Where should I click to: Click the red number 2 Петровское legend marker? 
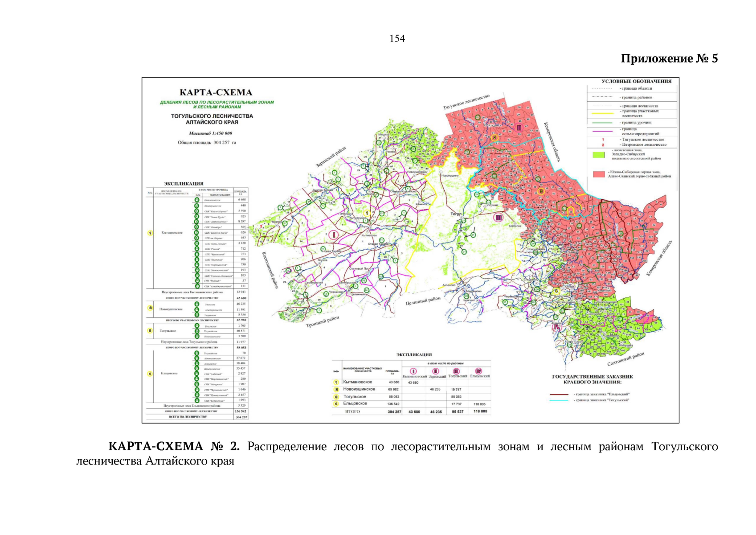(603, 145)
